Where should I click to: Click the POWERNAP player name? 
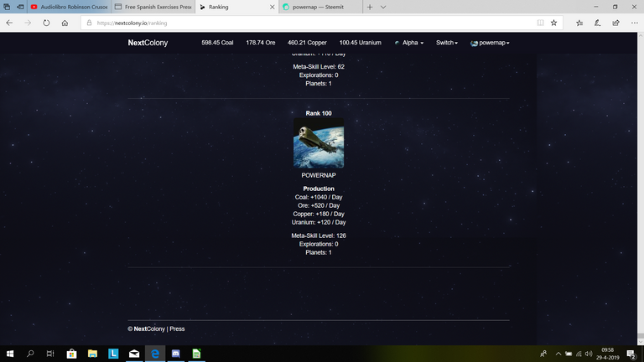pyautogui.click(x=319, y=175)
